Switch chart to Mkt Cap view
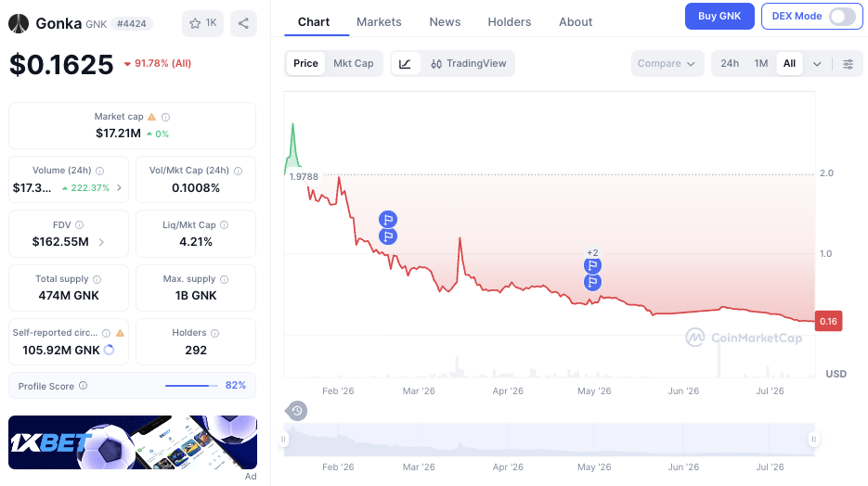The width and height of the screenshot is (868, 486). (x=353, y=64)
